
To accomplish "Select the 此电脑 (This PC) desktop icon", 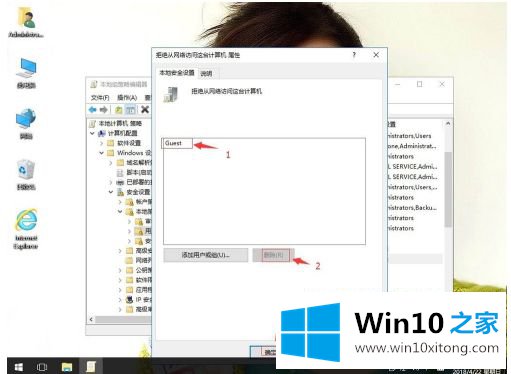I will click(x=26, y=73).
